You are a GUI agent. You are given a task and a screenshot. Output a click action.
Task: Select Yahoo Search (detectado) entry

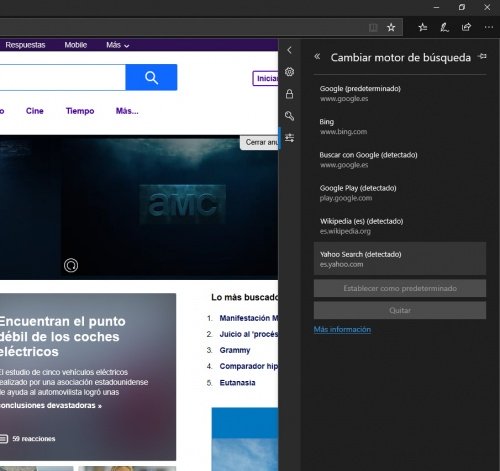(x=400, y=259)
